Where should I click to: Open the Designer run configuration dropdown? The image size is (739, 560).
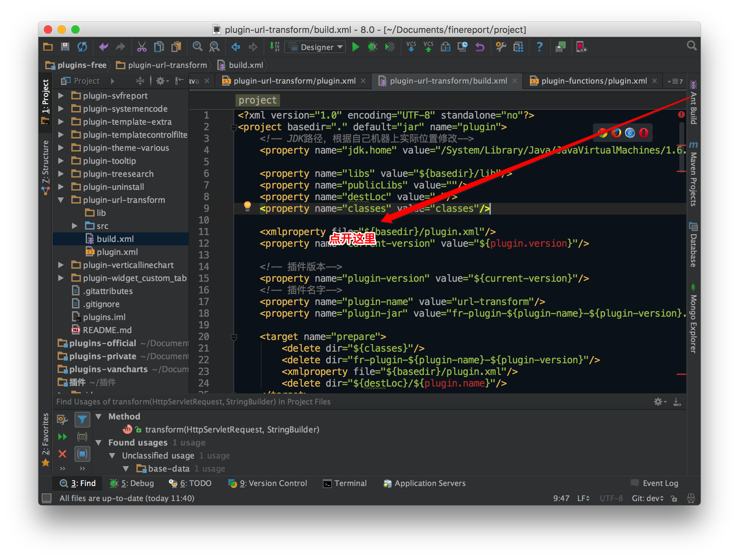(316, 47)
